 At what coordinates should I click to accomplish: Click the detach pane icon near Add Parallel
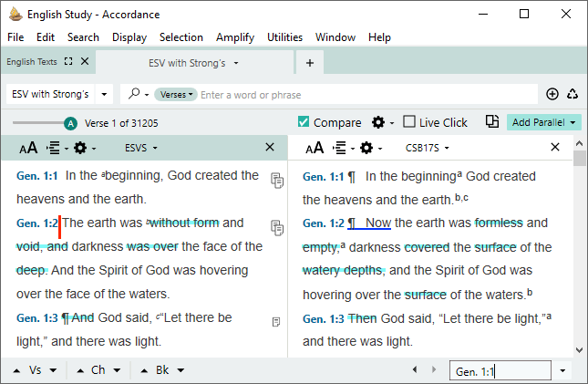(492, 122)
